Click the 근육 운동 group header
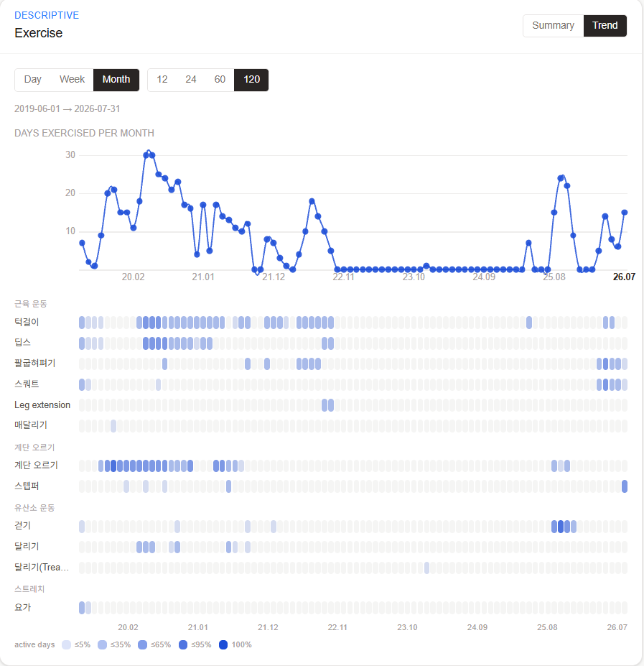Image resolution: width=644 pixels, height=666 pixels. tap(31, 304)
